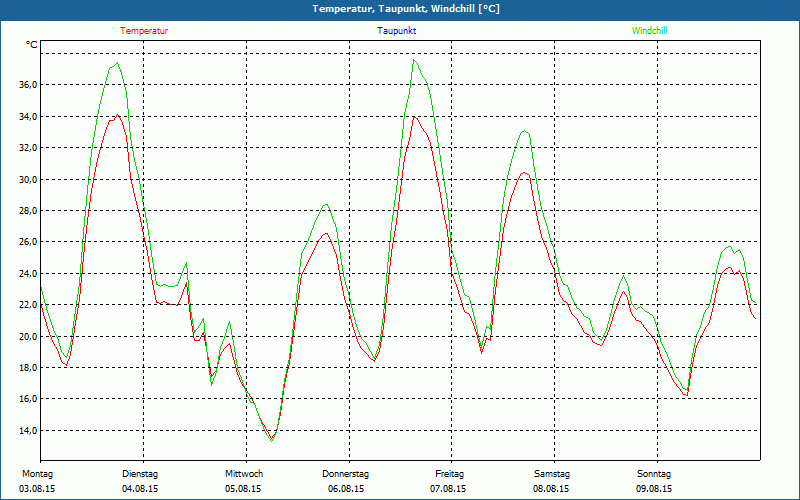800x500 pixels.
Task: Select the 20,0 y-axis label
Action: pos(28,337)
